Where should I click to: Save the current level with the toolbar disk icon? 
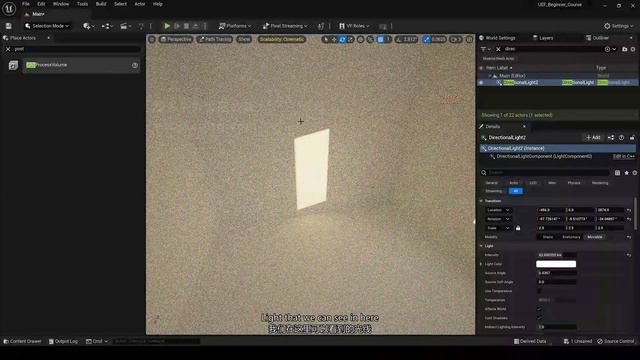tap(9, 26)
